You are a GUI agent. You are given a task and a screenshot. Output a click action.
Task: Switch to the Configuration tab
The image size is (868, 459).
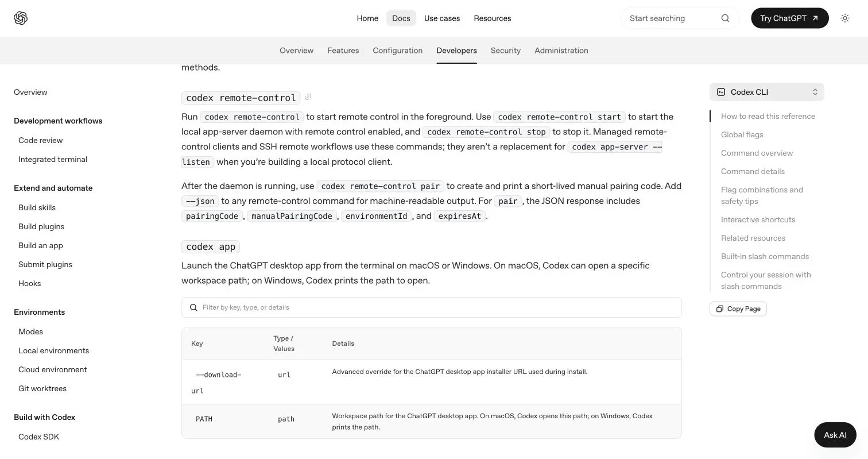point(398,51)
